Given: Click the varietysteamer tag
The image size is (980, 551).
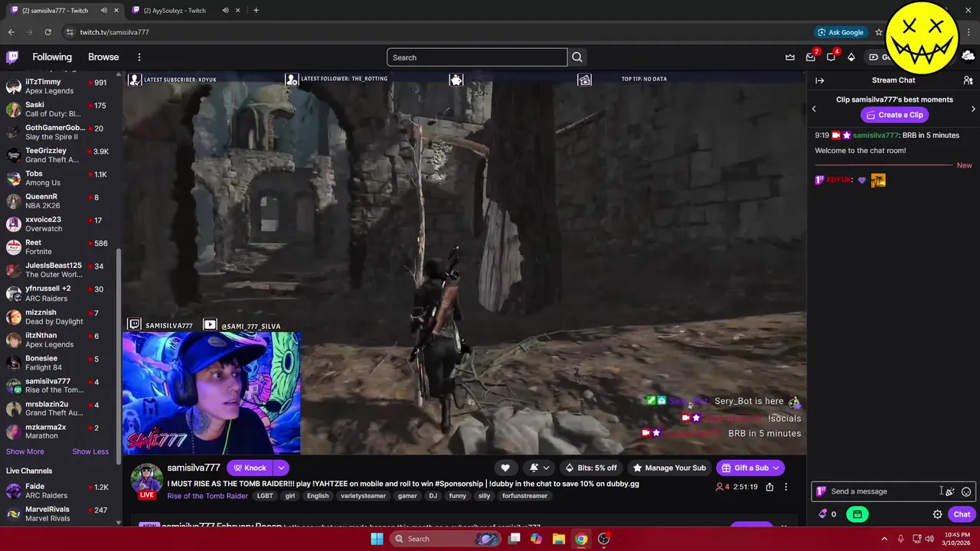Looking at the screenshot, I should click(x=363, y=496).
